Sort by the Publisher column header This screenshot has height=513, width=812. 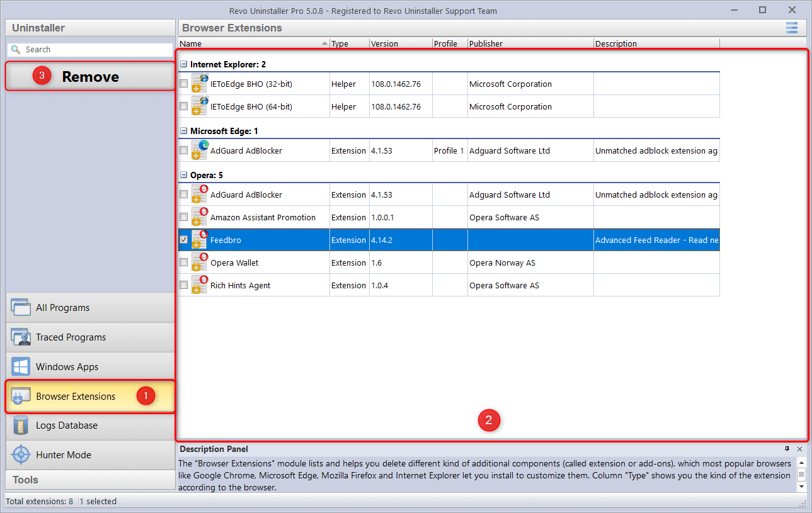click(530, 43)
